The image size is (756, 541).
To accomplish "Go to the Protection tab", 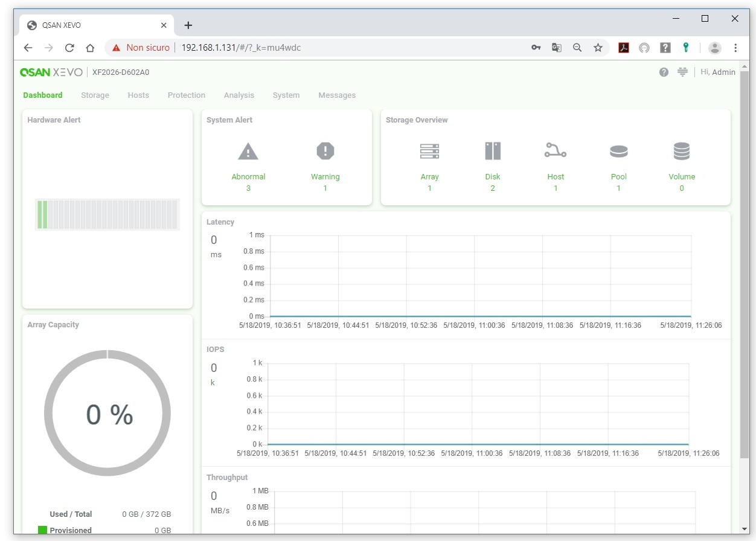I will point(186,95).
